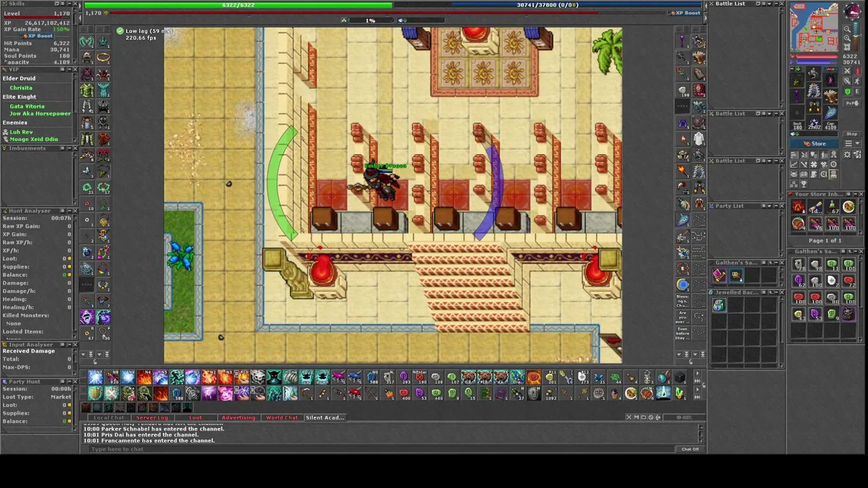Screen dimensions: 868x488
Task: Toggle the PvP mode button
Action: (x=852, y=102)
